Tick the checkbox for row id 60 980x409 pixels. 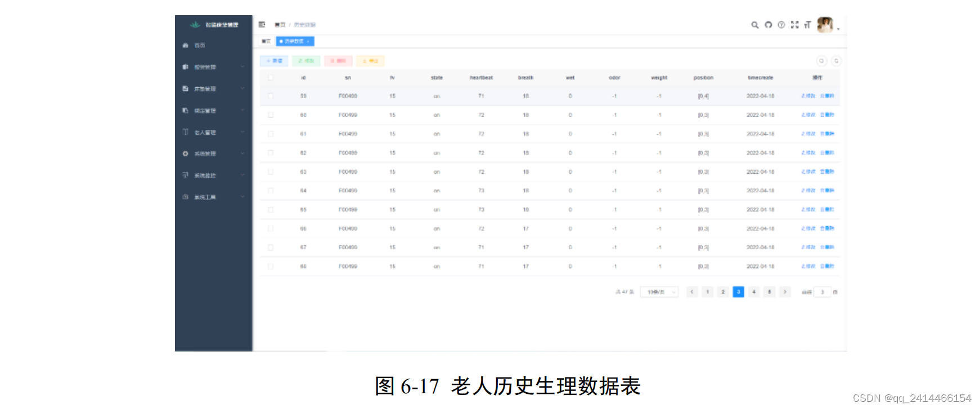tap(271, 115)
